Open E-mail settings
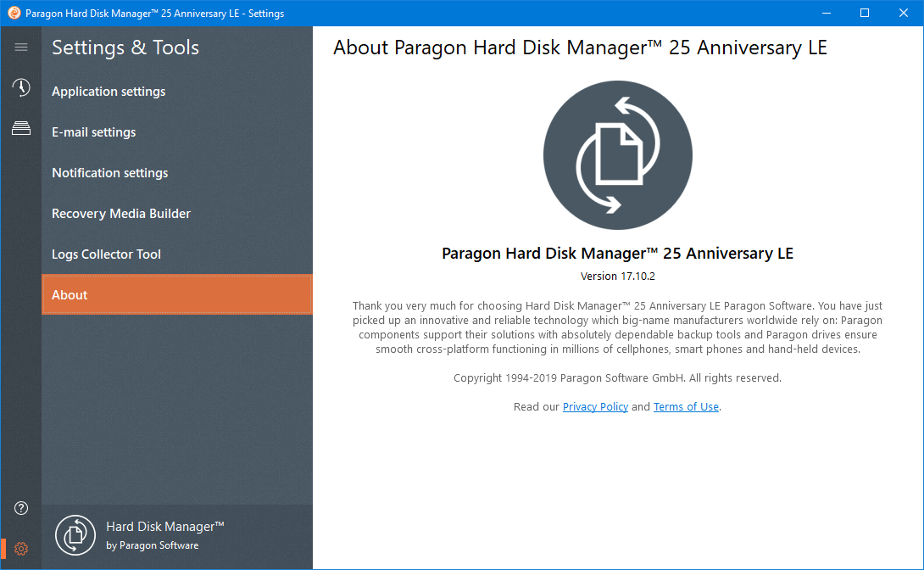The height and width of the screenshot is (570, 924). coord(177,132)
